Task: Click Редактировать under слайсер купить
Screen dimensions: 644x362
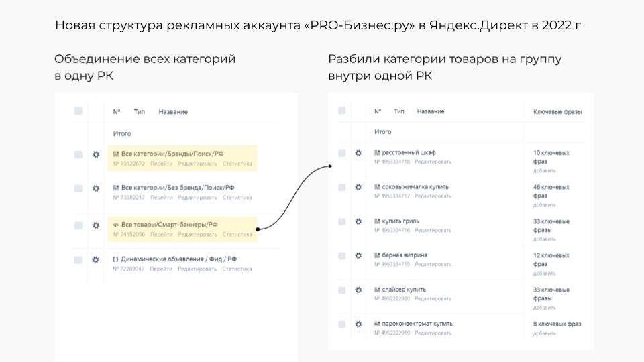Action: [x=433, y=299]
